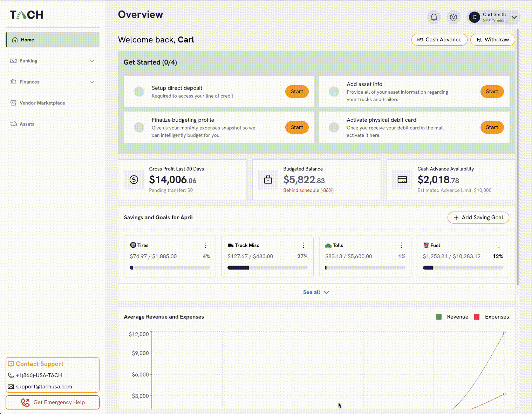This screenshot has height=414, width=532.
Task: Open Assets in the sidebar
Action: pos(53,124)
